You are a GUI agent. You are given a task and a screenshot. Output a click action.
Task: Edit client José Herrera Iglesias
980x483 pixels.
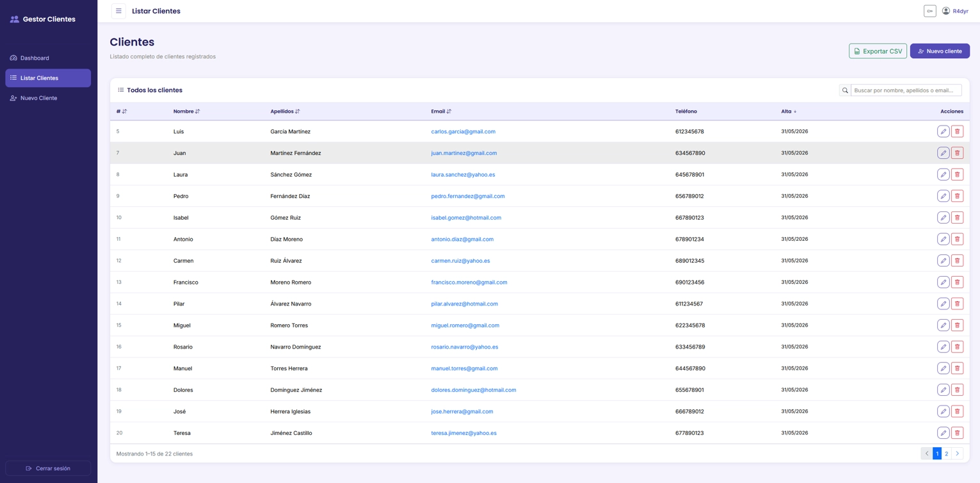[944, 411]
